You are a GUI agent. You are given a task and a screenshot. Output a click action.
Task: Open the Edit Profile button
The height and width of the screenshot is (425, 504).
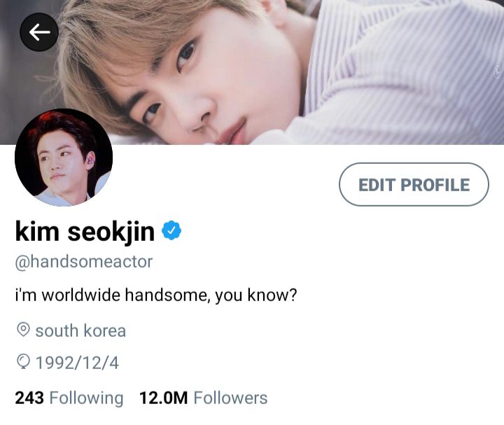click(414, 184)
